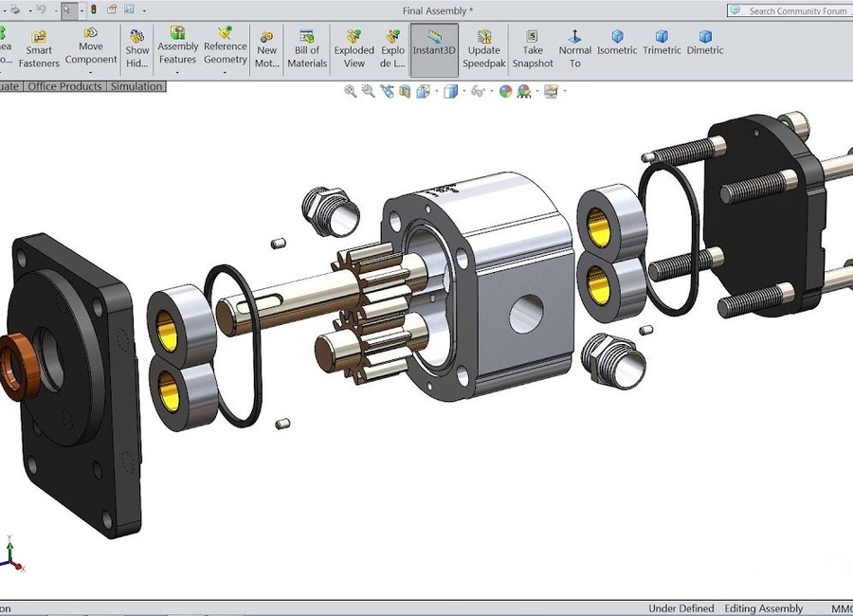Screen dimensions: 853x616
Task: Insert a Bill of Materials
Action: pos(307,49)
